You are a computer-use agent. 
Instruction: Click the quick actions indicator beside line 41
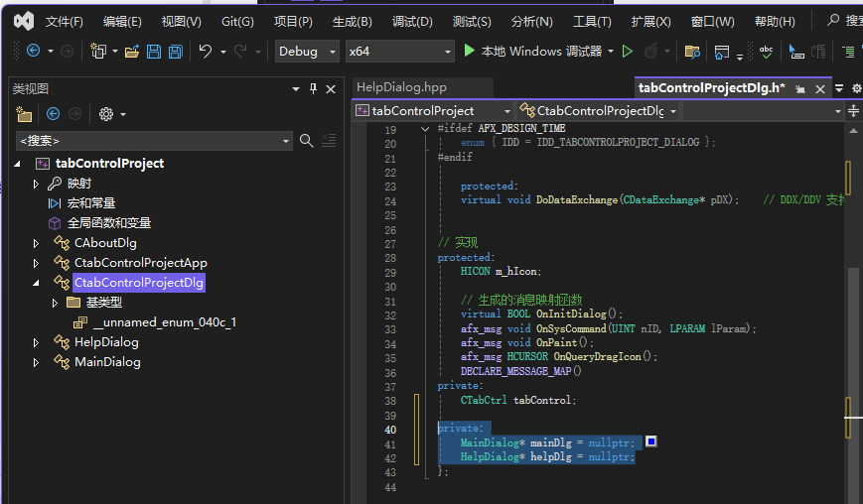point(650,441)
